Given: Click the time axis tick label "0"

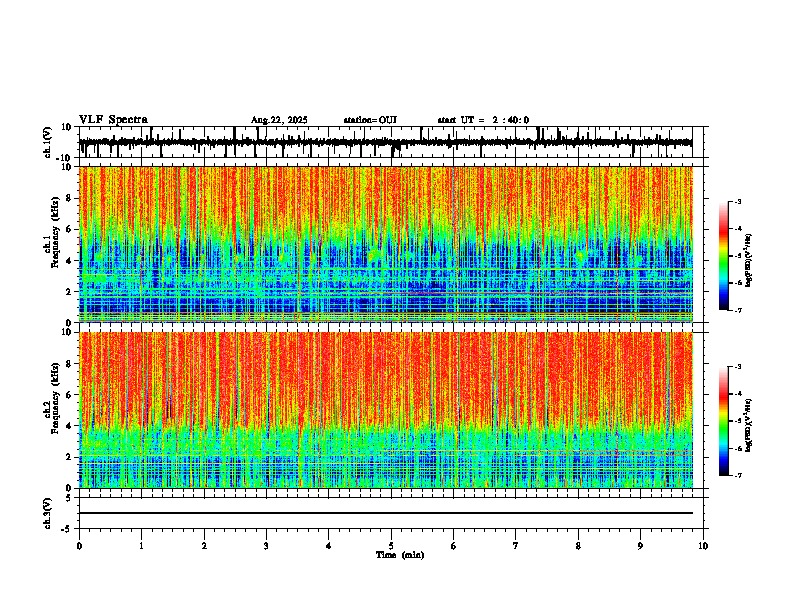Looking at the screenshot, I should [x=79, y=546].
